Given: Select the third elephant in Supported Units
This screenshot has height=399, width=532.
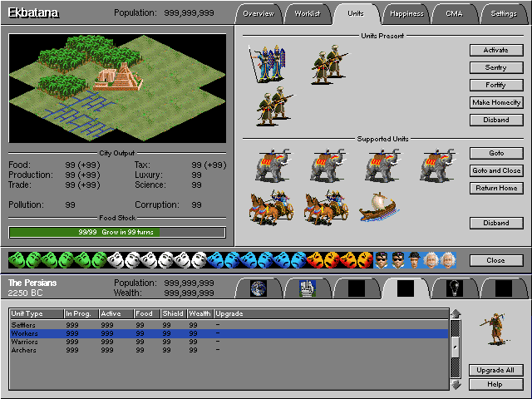Looking at the screenshot, I should pyautogui.click(x=383, y=165).
